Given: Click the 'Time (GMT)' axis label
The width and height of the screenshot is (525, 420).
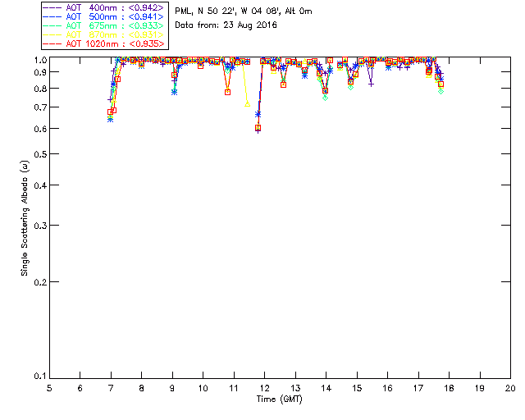Looking at the screenshot, I should [280, 399].
